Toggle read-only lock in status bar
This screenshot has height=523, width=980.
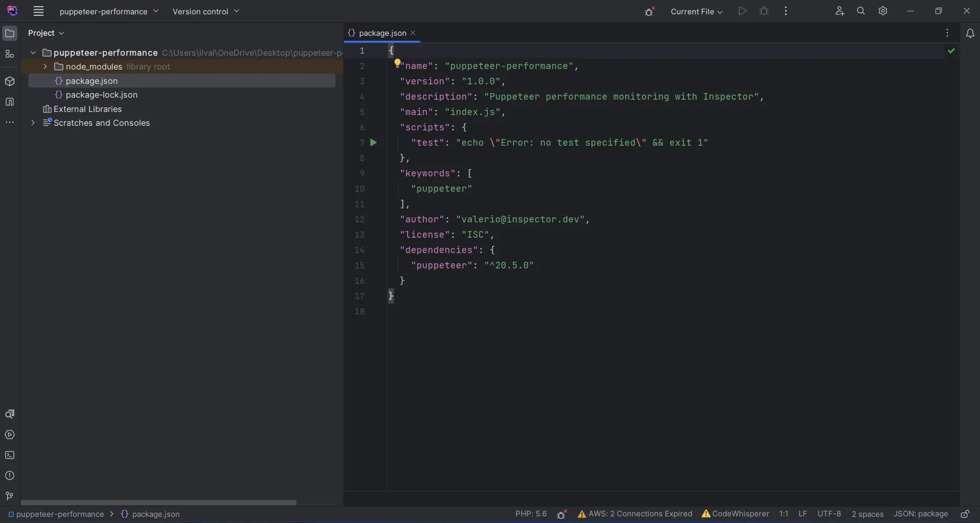965,514
